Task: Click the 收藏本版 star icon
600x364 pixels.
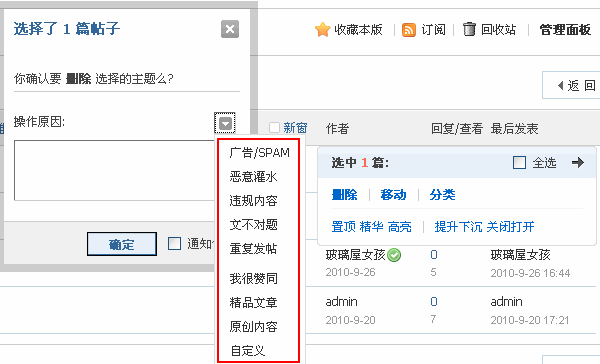Action: pyautogui.click(x=322, y=29)
